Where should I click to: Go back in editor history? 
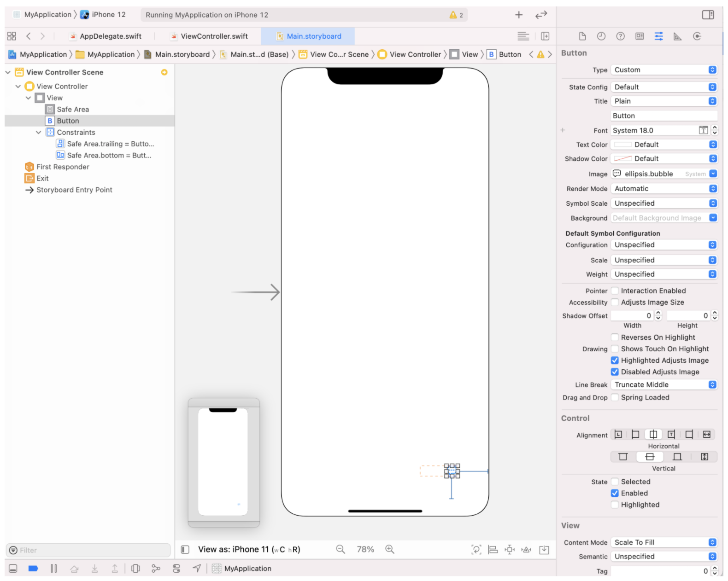29,36
